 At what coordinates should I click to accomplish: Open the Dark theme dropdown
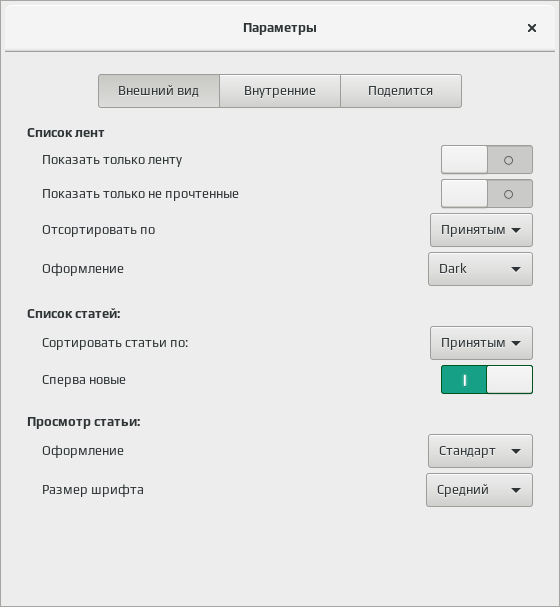click(x=480, y=269)
